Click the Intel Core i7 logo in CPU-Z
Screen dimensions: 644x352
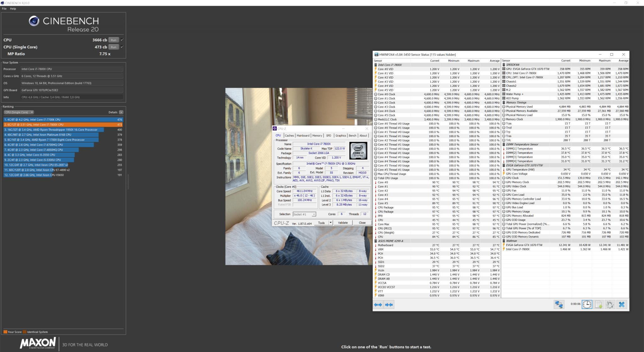(358, 151)
